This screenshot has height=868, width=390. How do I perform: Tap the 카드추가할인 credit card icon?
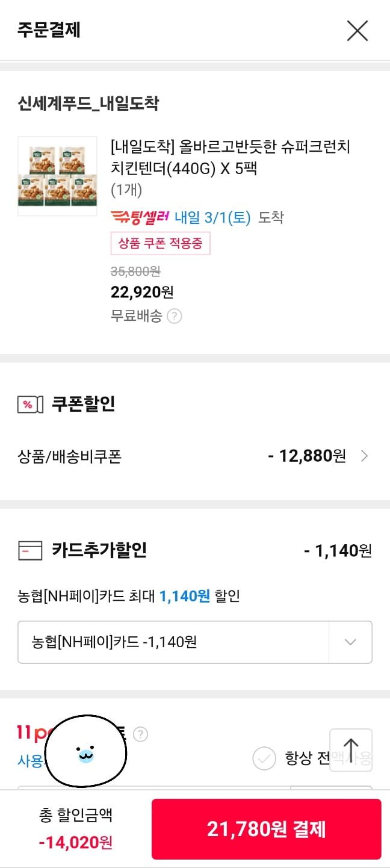pyautogui.click(x=30, y=550)
